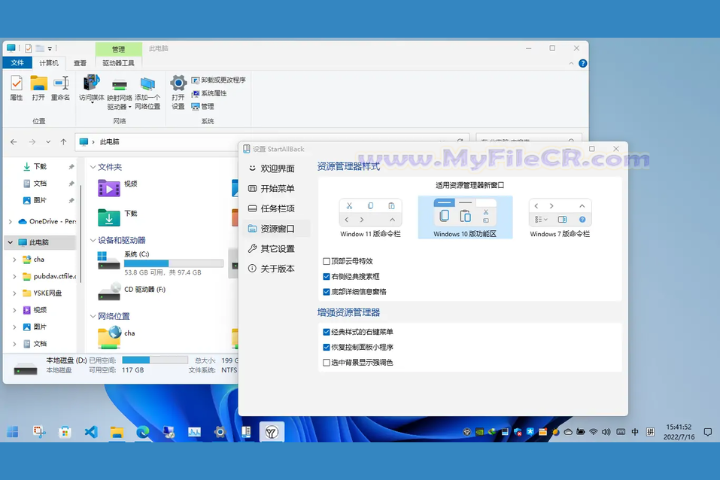This screenshot has width=720, height=480.
Task: Uncheck 恢复控制面板小程序
Action: [326, 347]
